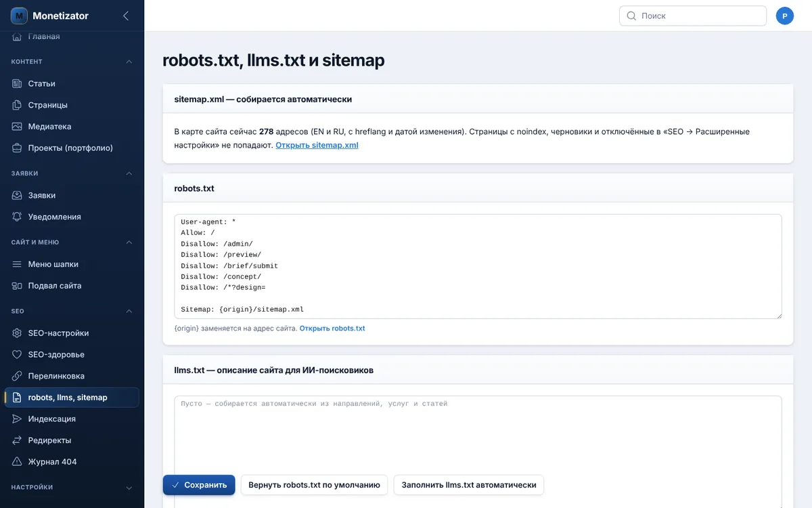Collapse the САЙТ И МЕНЮ section
This screenshot has width=812, height=508.
(129, 242)
